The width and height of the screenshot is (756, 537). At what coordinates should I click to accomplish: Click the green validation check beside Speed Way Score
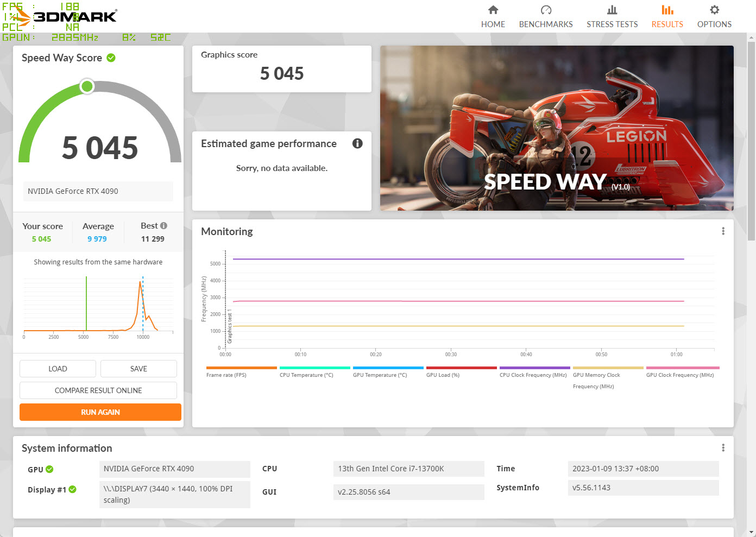[x=111, y=58]
